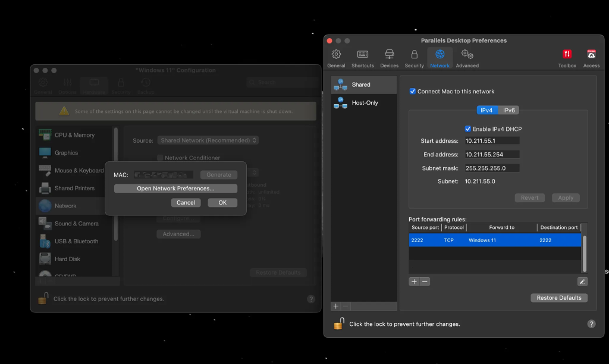Open help in Parallels Desktop Preferences
609x364 pixels.
pyautogui.click(x=591, y=324)
